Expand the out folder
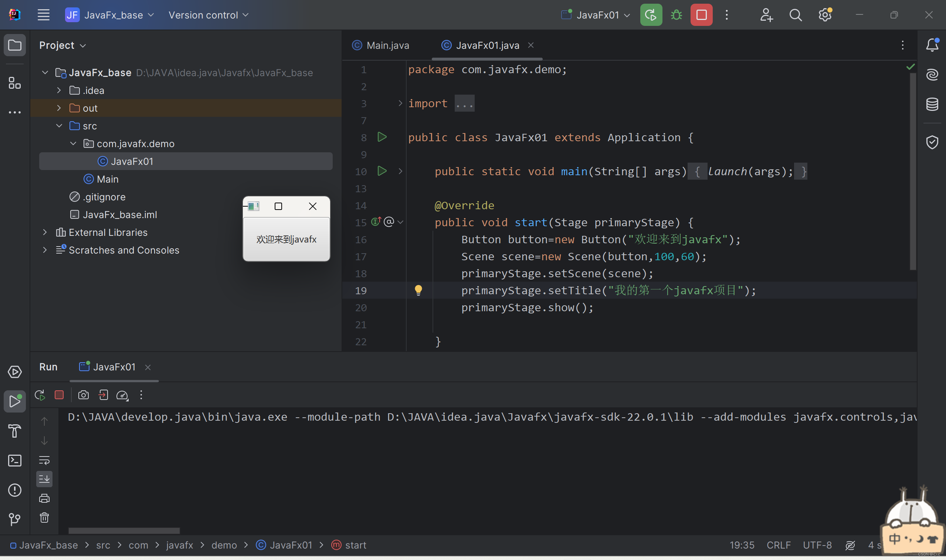 [x=59, y=108]
